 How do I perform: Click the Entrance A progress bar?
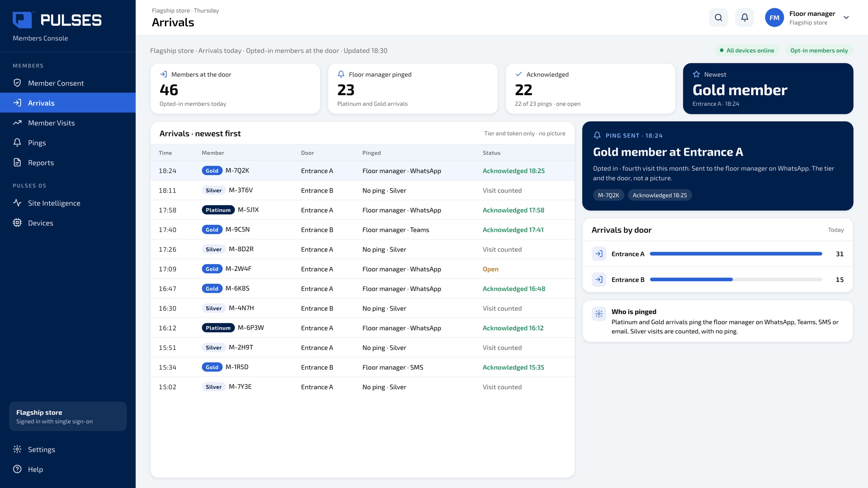(736, 254)
